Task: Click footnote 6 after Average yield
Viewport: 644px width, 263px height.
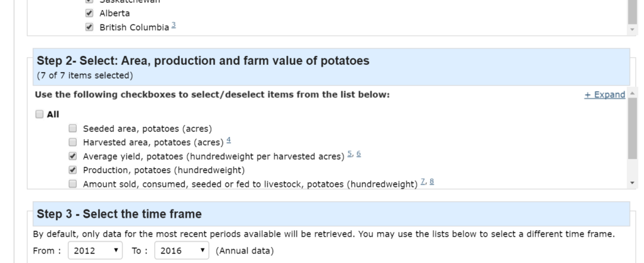Action: [x=359, y=155]
